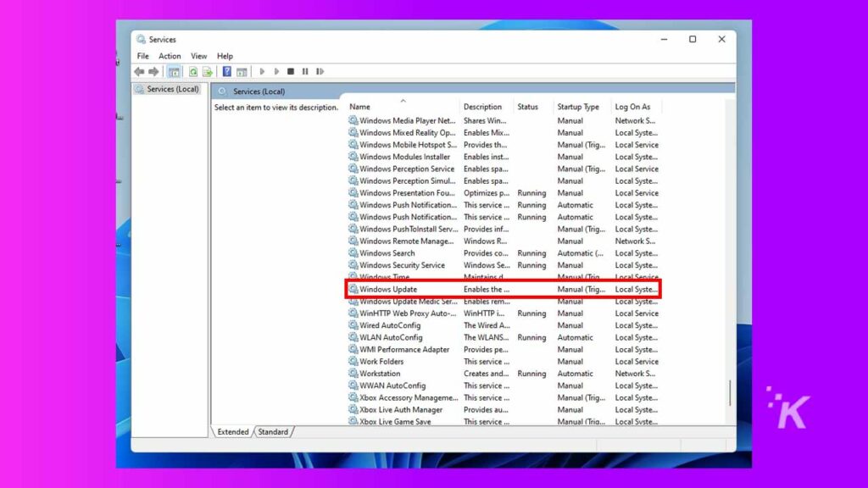Click the gear icon beside Windows Security Service
The image size is (868, 488).
(x=353, y=265)
